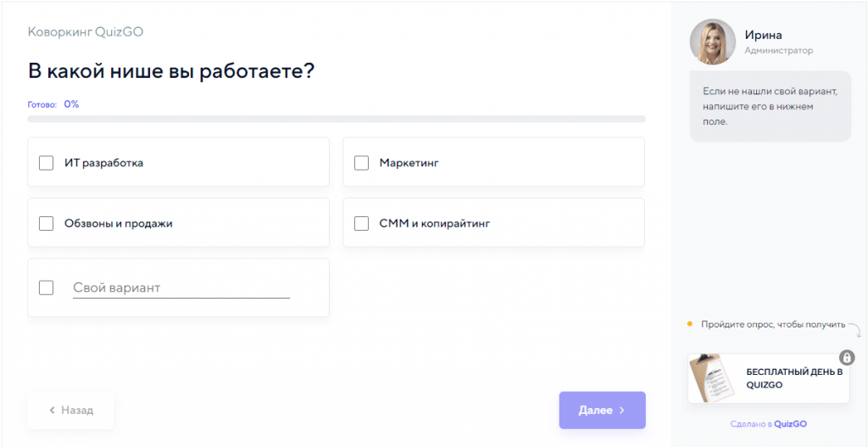This screenshot has width=868, height=447.
Task: Enable the СММ и копирайтинг checkbox
Action: click(x=361, y=223)
